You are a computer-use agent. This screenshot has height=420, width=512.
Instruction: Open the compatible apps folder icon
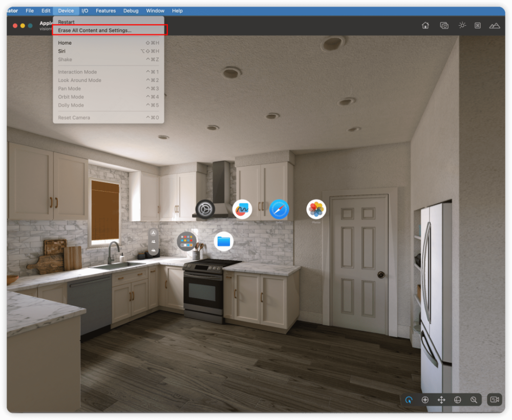(186, 241)
